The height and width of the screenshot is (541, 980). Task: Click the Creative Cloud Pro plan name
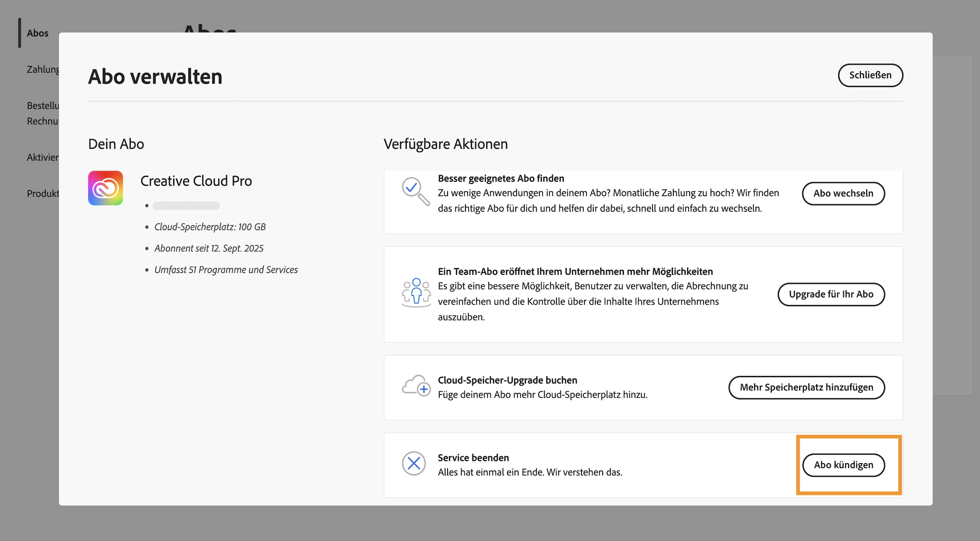(x=196, y=181)
